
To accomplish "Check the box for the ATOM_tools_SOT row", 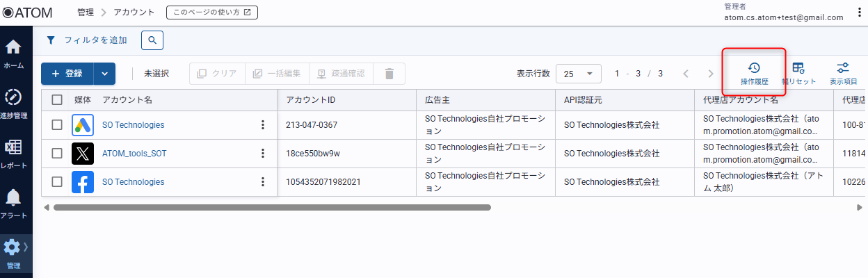I will (57, 154).
